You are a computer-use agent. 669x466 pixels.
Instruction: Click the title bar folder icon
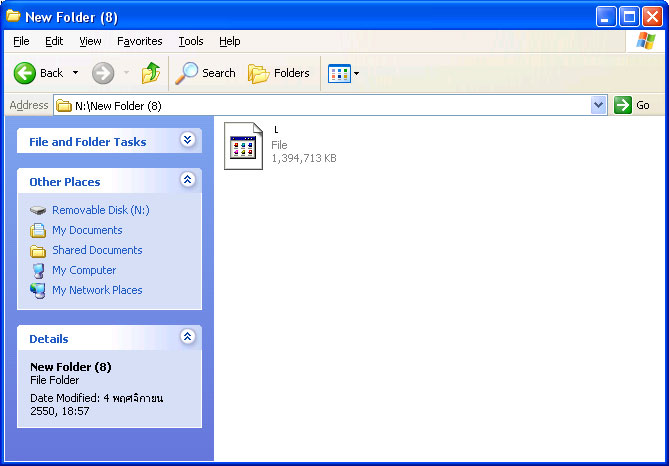pos(13,16)
